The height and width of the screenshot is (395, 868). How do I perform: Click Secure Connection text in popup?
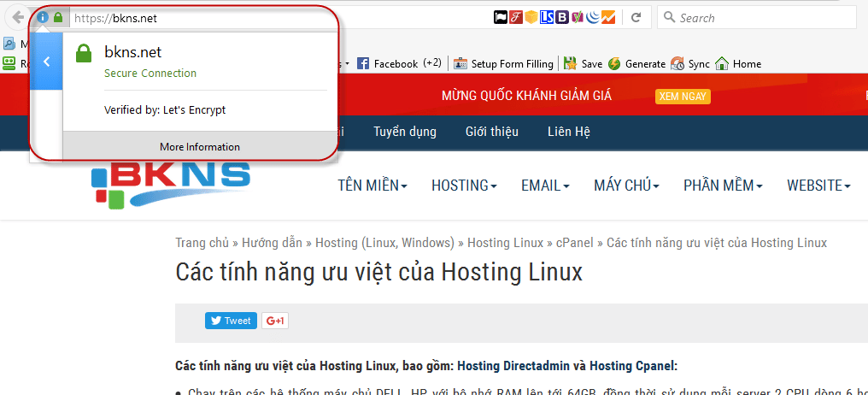point(150,74)
